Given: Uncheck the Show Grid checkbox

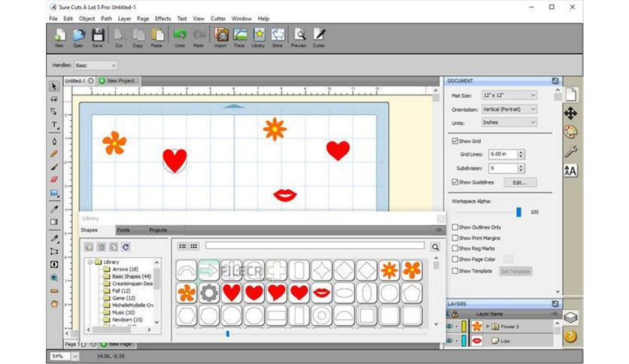Looking at the screenshot, I should point(455,141).
